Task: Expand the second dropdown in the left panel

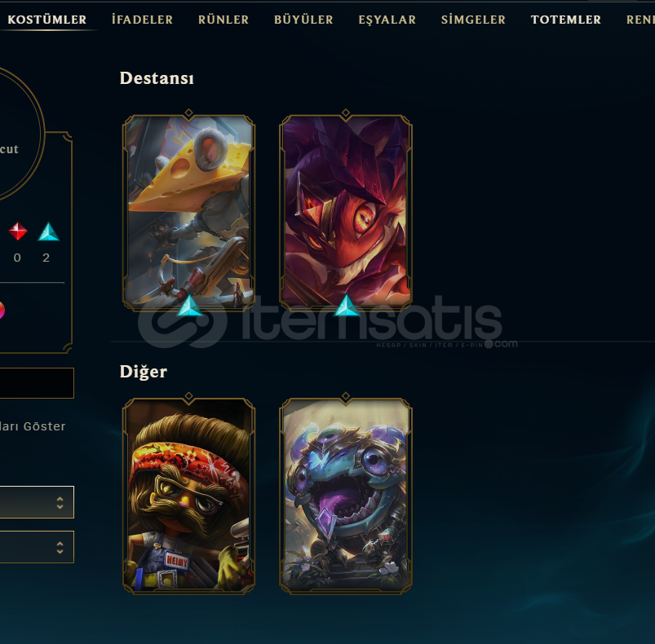Action: 37,547
